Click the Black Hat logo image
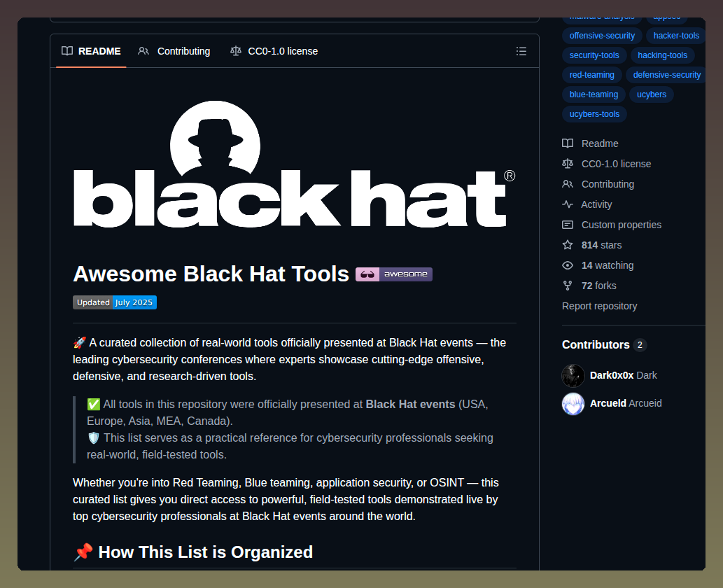Image resolution: width=723 pixels, height=588 pixels. tap(294, 164)
